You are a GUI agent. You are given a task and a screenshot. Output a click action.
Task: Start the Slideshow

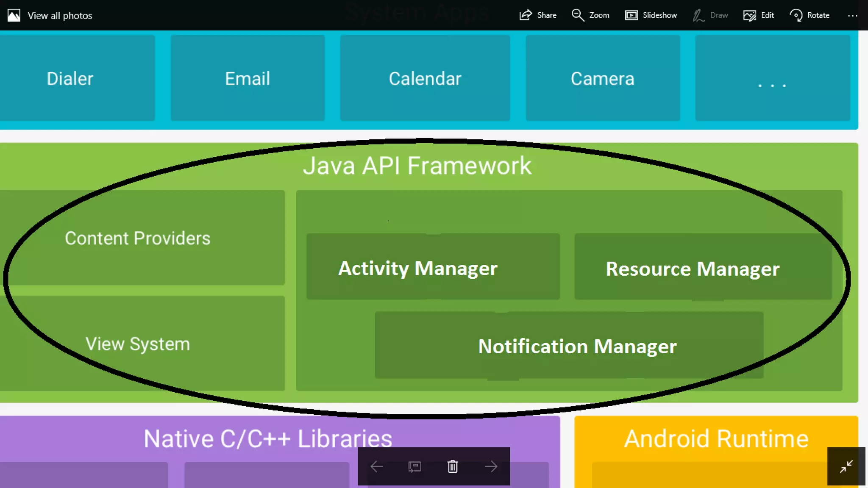pyautogui.click(x=651, y=15)
